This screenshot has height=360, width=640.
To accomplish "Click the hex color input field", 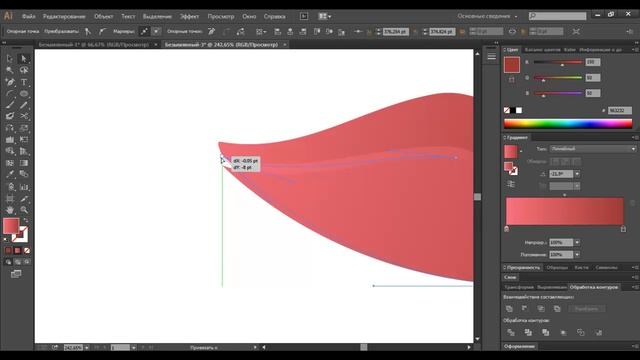I will tap(620, 111).
